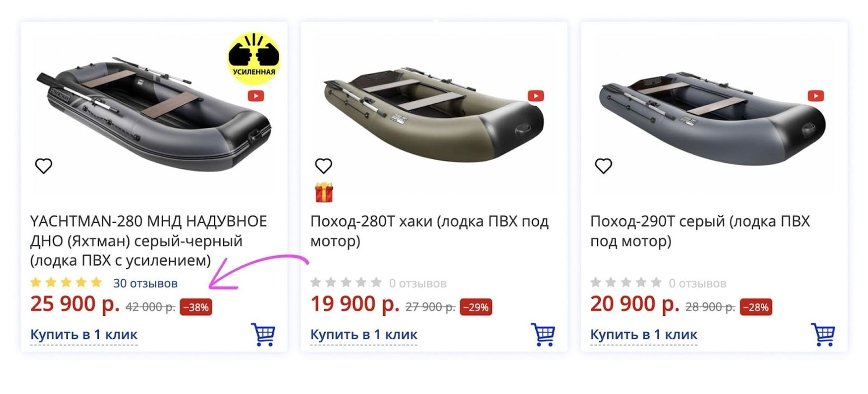Open YouTube video for Поход-290Т серый
The height and width of the screenshot is (394, 868).
click(x=815, y=95)
